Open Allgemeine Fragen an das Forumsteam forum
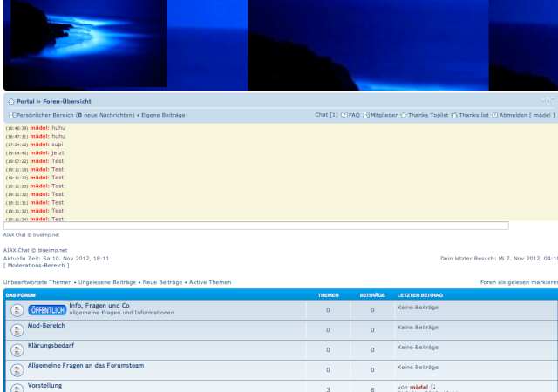 tap(85, 365)
